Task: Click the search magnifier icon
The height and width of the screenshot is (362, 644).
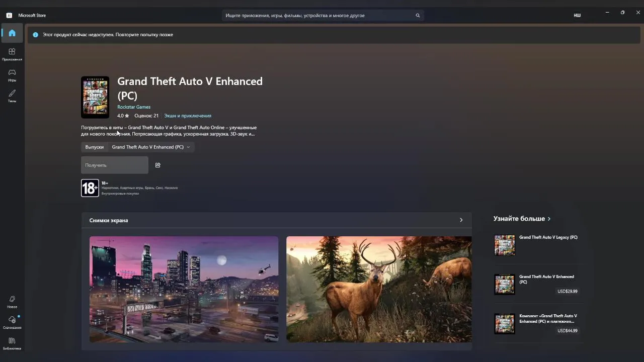Action: (x=418, y=16)
